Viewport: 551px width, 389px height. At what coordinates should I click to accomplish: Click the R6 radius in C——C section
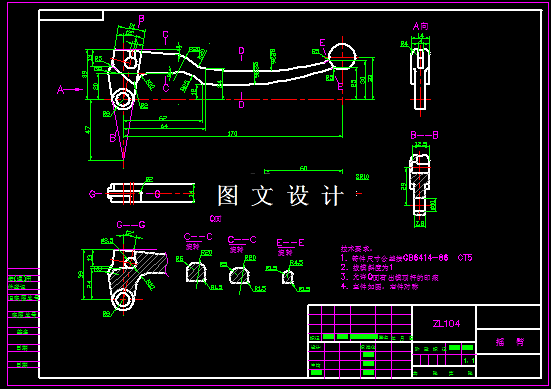click(x=180, y=259)
